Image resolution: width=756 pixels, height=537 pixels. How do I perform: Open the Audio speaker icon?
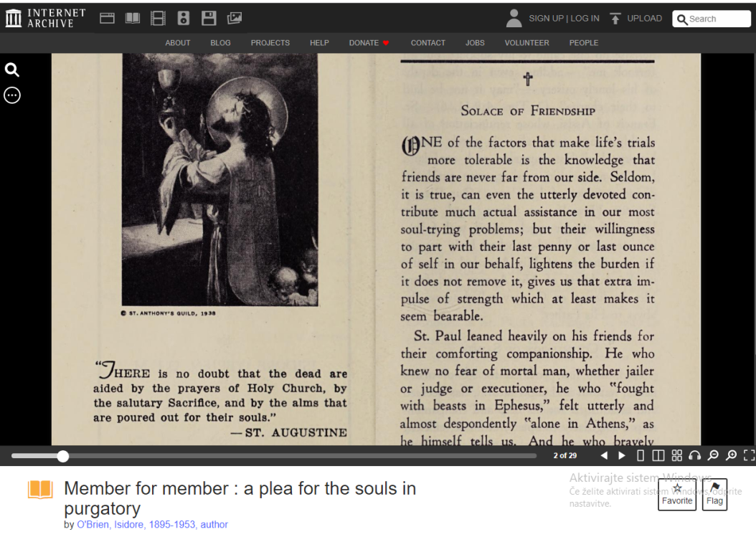click(x=183, y=19)
